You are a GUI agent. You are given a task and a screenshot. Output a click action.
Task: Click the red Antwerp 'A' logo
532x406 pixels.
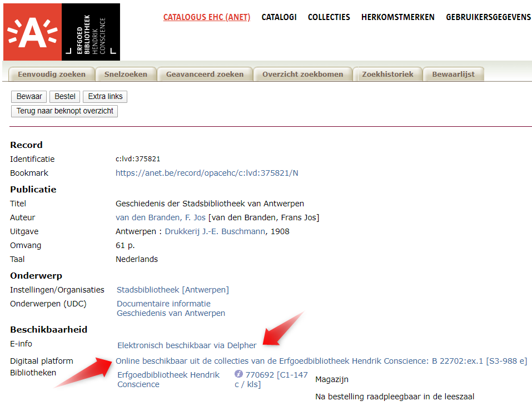(x=32, y=32)
